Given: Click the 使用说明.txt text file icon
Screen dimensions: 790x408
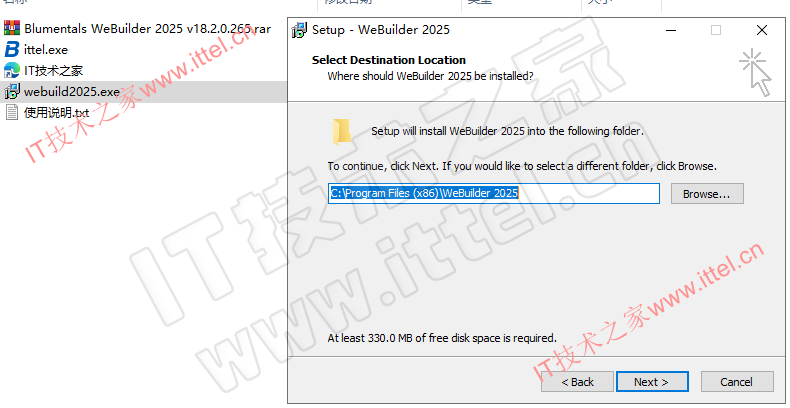Looking at the screenshot, I should point(12,112).
